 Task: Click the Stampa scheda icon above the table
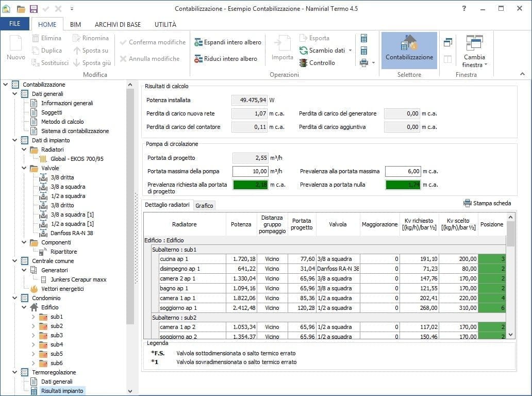pyautogui.click(x=468, y=203)
